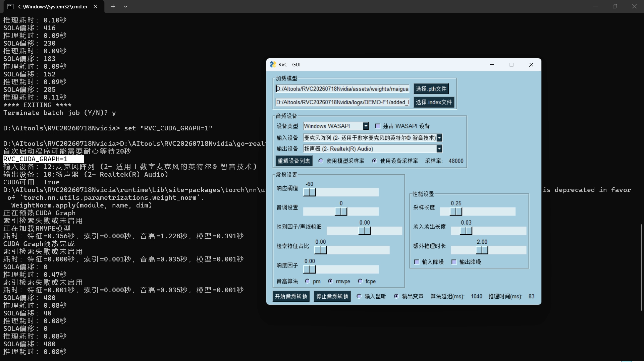This screenshot has width=644, height=362.
Task: Minimize the cmd.exe terminal window
Action: 595,6
